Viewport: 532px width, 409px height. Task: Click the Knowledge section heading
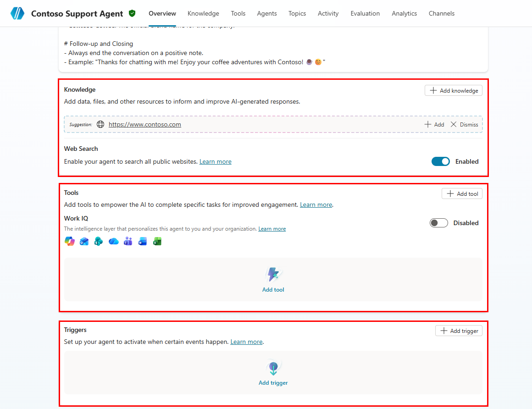click(x=80, y=89)
